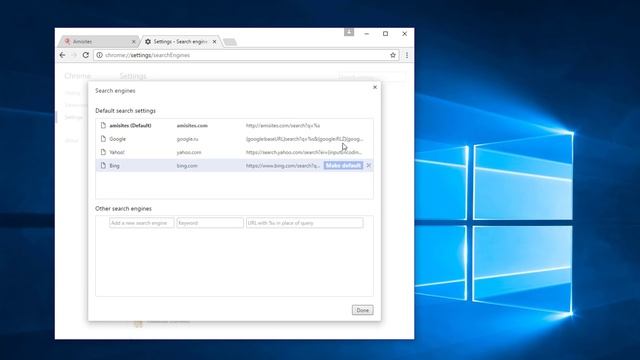640x360 pixels.
Task: Click the profile icon in title bar
Action: [x=349, y=32]
